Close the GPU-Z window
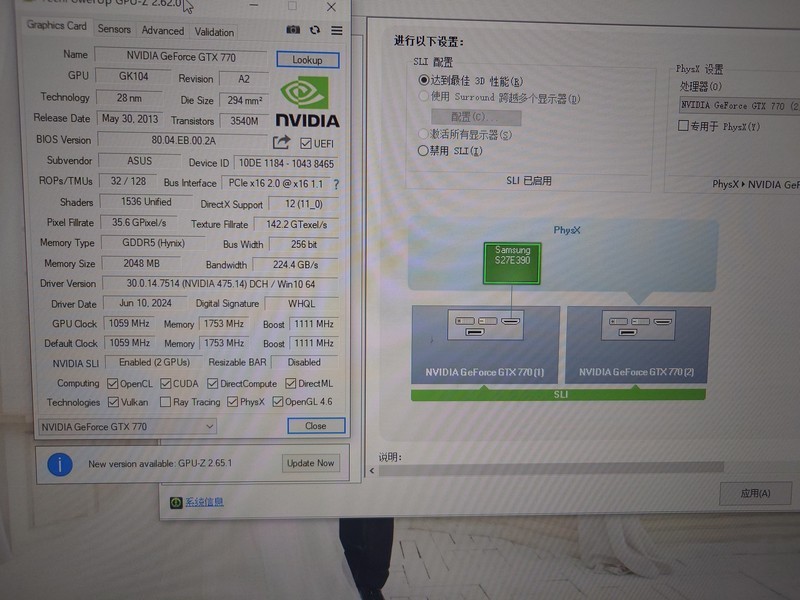The image size is (800, 600). coord(331,7)
